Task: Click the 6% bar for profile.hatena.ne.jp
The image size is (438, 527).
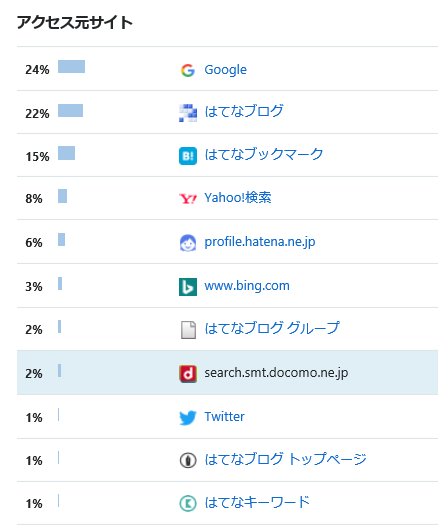Action: 61,240
